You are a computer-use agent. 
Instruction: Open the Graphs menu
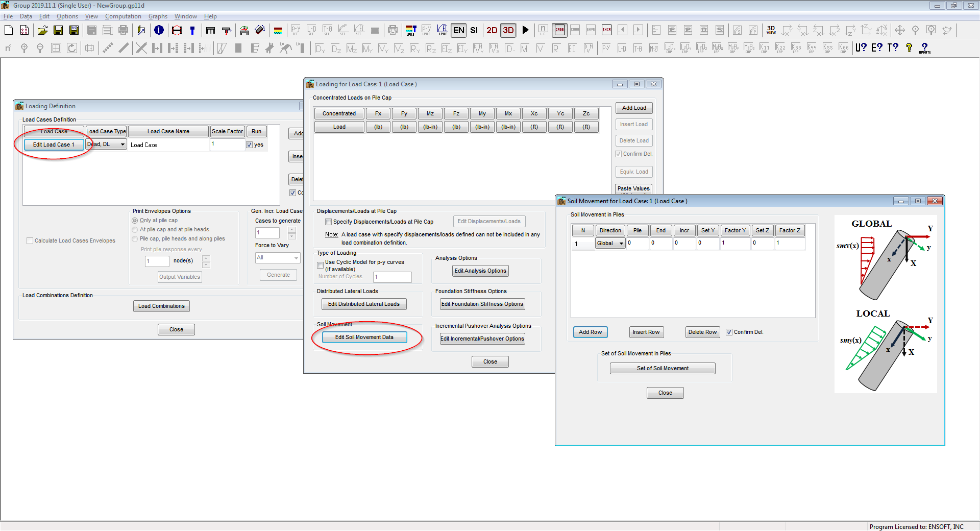pos(158,16)
